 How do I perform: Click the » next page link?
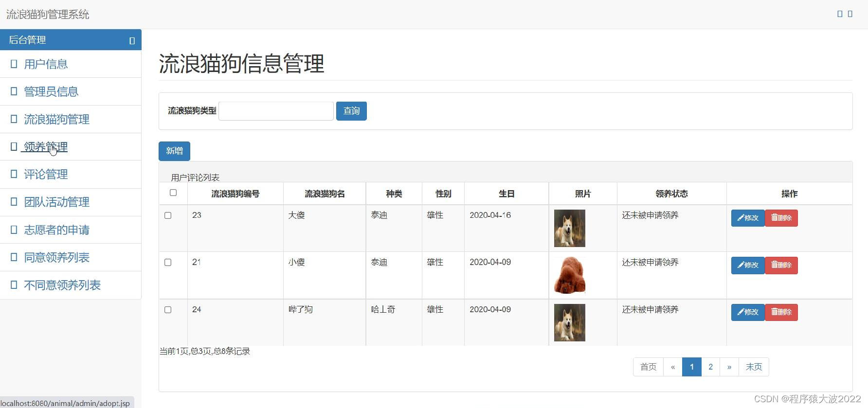[x=729, y=367]
